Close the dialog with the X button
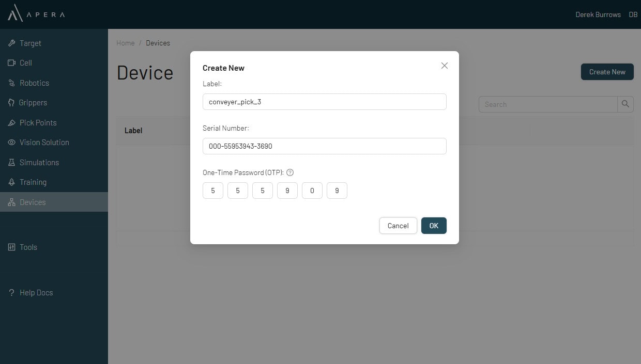The image size is (641, 364). pyautogui.click(x=444, y=66)
